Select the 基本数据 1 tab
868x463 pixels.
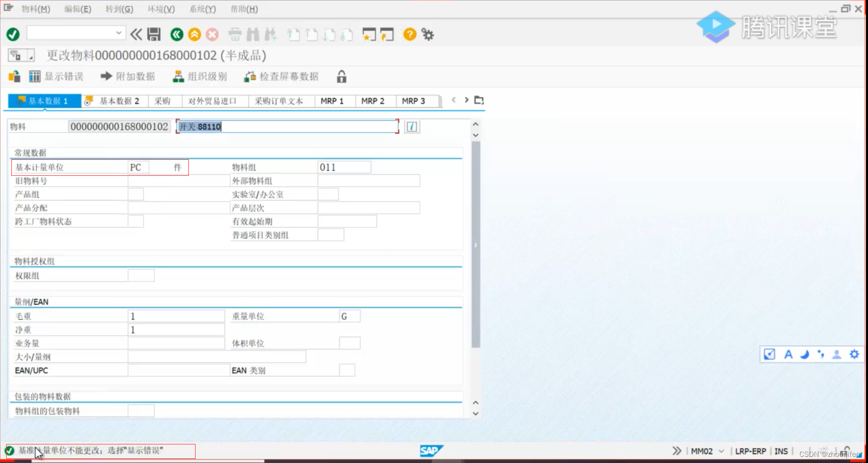click(x=45, y=101)
